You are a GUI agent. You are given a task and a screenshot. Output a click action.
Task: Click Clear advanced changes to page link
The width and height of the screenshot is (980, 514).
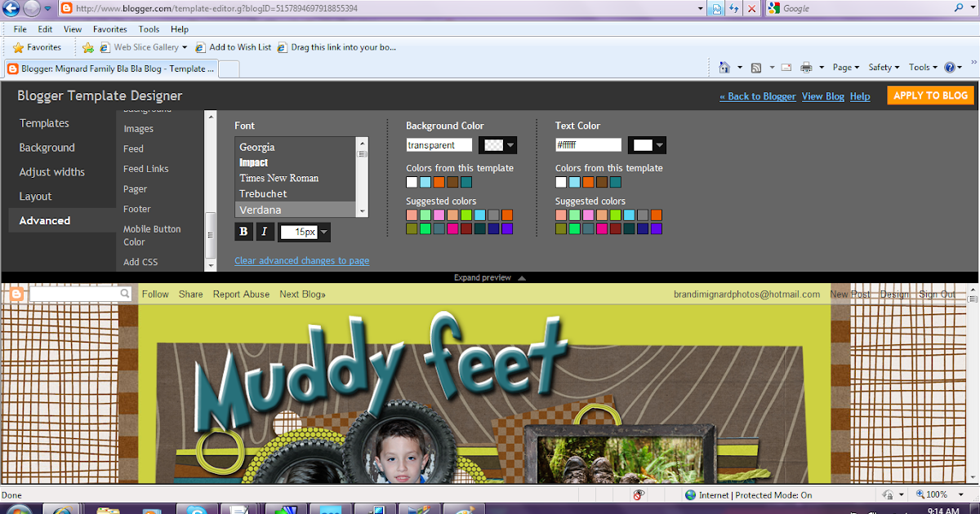(x=301, y=261)
